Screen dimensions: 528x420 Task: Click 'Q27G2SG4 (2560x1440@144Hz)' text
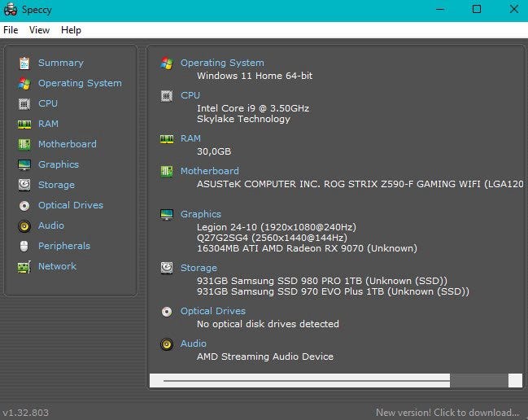272,238
